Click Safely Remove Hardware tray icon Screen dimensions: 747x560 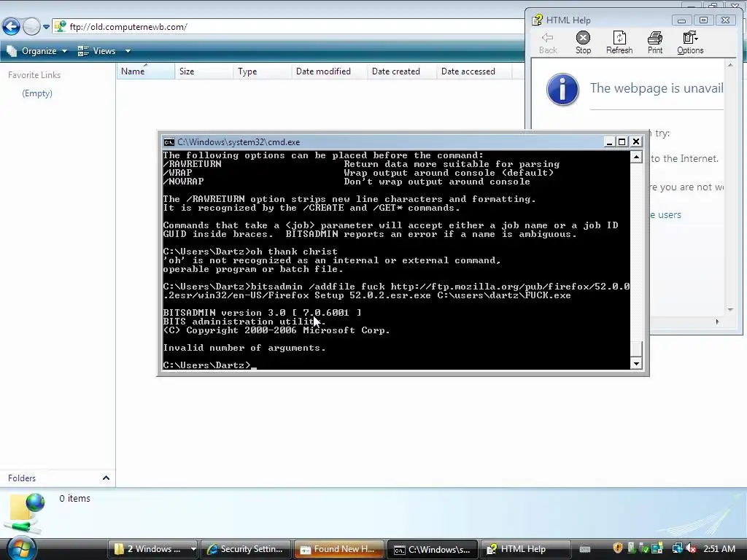645,548
